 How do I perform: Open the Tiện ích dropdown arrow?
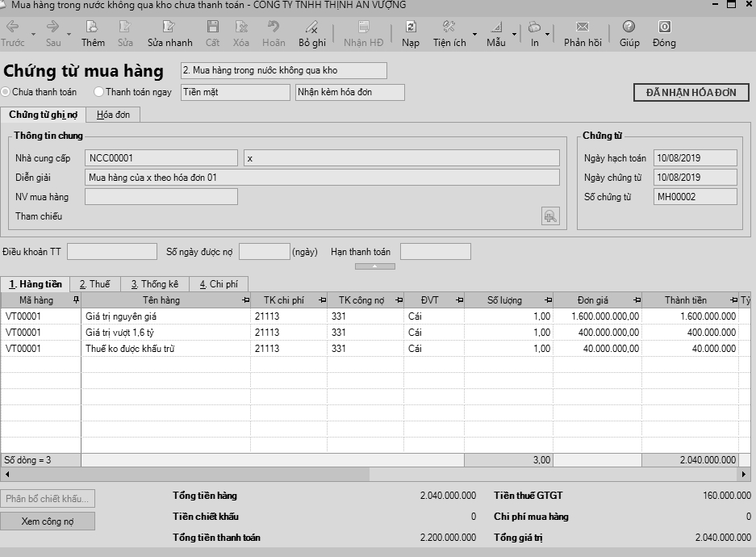click(x=474, y=35)
